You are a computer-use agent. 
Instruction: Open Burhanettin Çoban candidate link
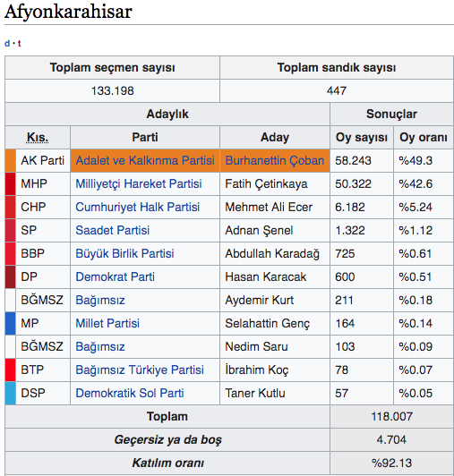point(275,160)
